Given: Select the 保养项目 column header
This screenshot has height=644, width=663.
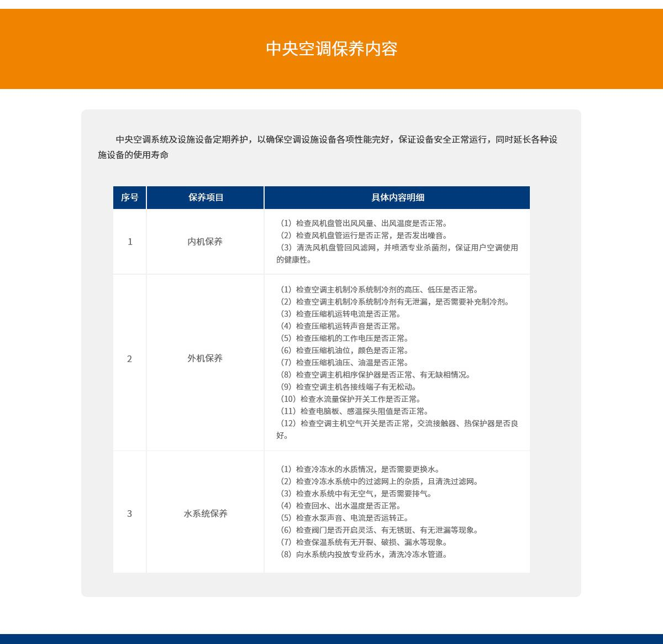Looking at the screenshot, I should pos(206,197).
